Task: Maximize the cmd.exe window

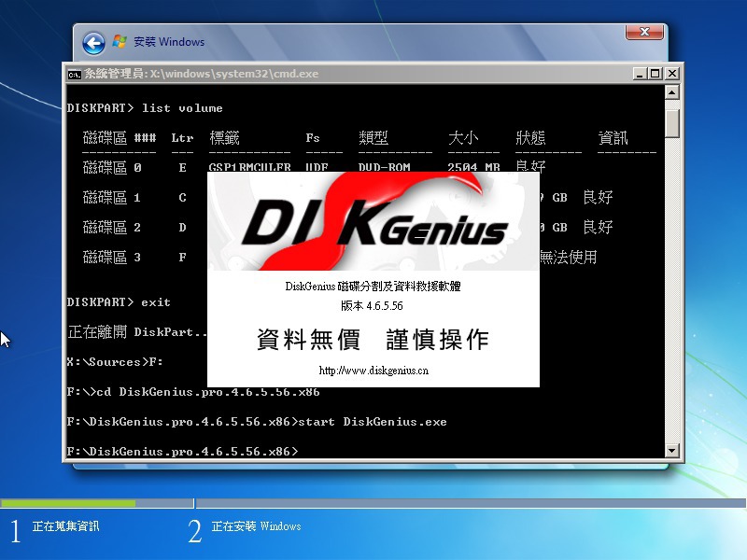Action: (x=655, y=74)
